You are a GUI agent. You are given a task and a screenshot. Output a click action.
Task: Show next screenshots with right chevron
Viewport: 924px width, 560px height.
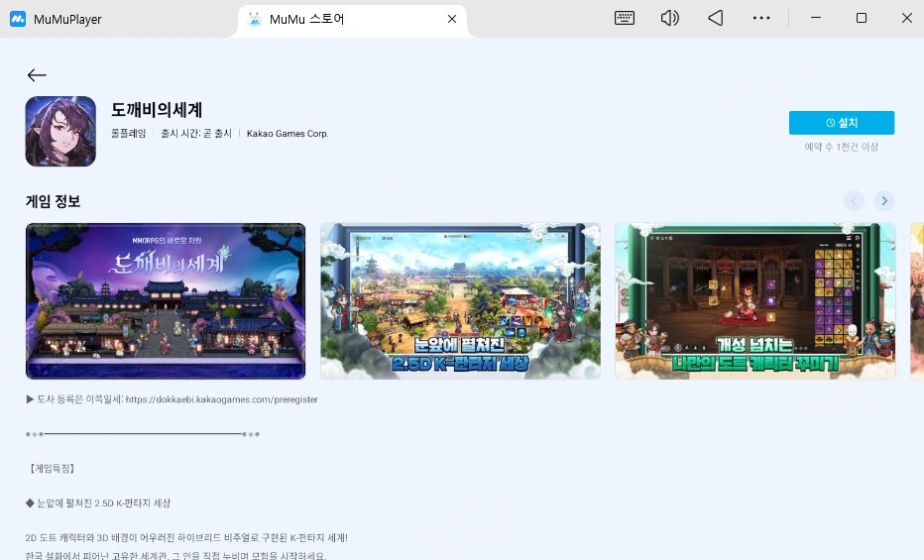884,201
